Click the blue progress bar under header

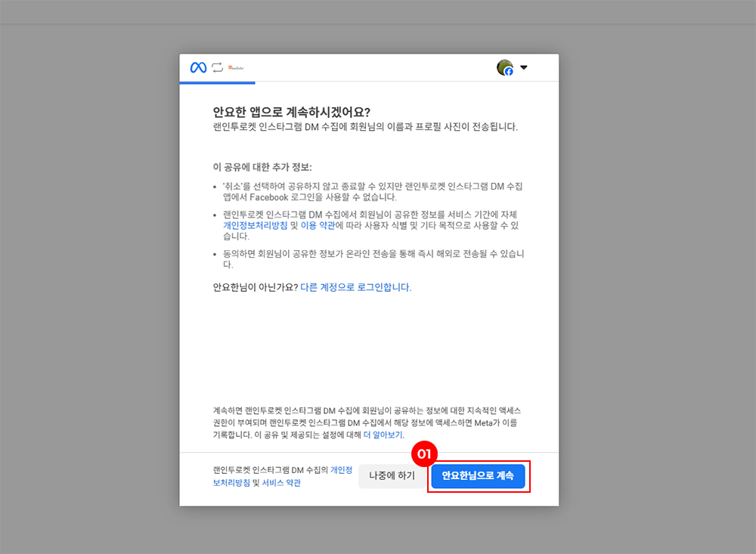pyautogui.click(x=217, y=82)
